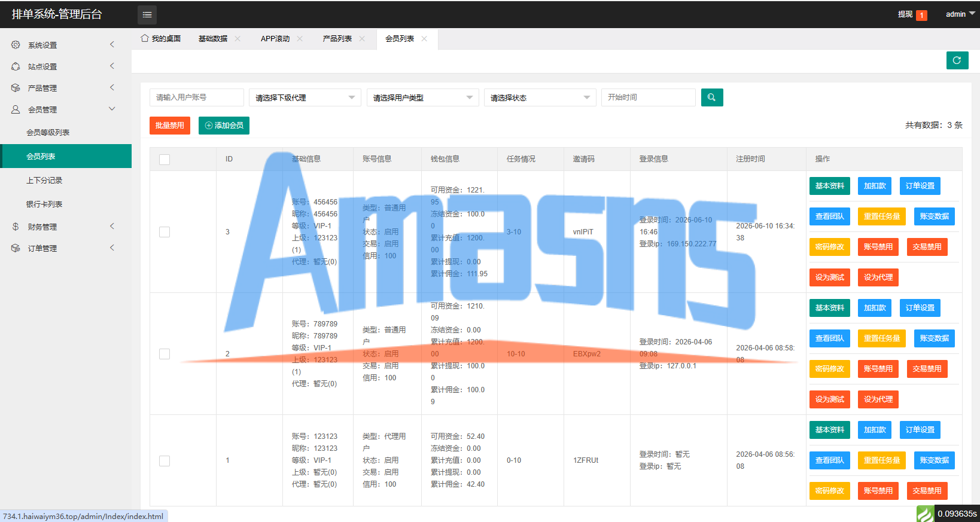Click 设为代理 for account 789789

pyautogui.click(x=878, y=399)
